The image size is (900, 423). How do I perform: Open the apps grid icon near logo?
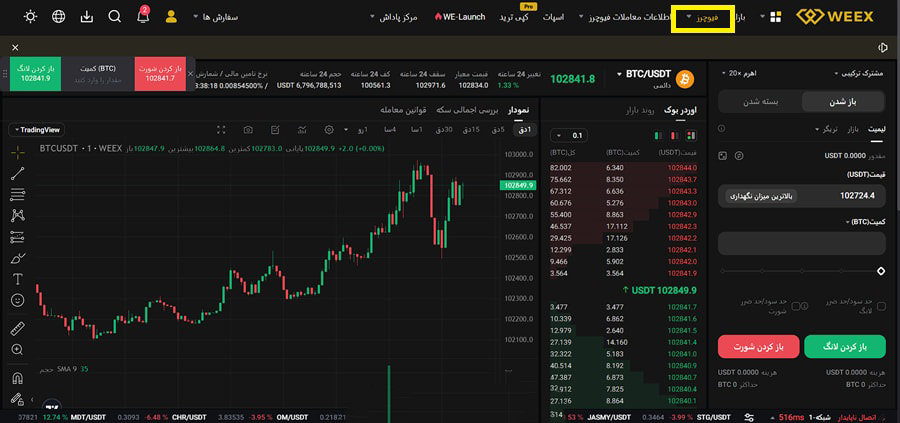[776, 17]
